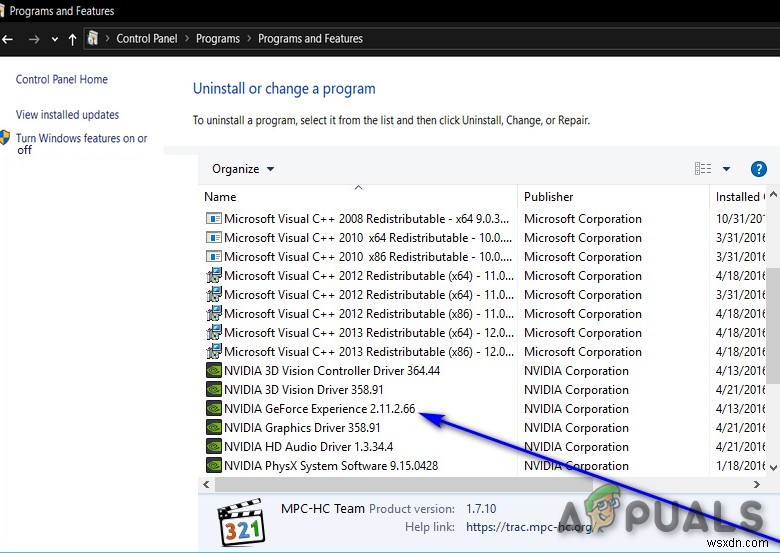Click product version value 1.7.10
This screenshot has width=780, height=553.
pos(481,509)
